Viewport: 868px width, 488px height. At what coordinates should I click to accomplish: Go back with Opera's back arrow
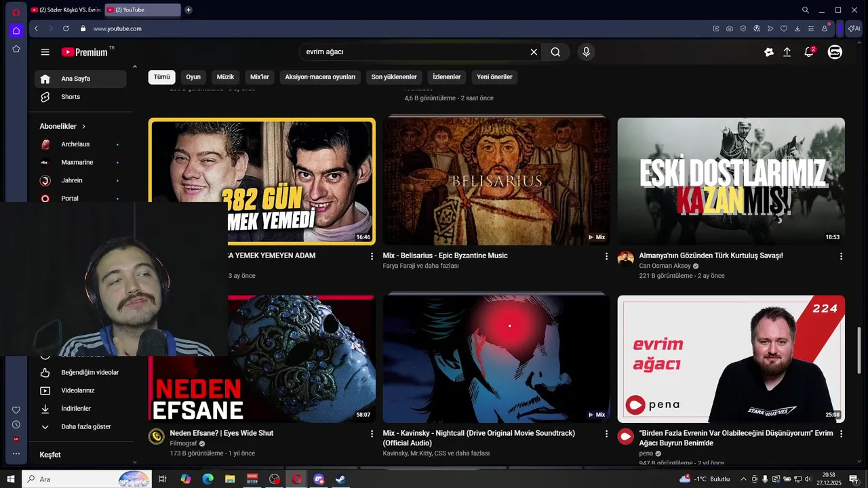click(36, 28)
